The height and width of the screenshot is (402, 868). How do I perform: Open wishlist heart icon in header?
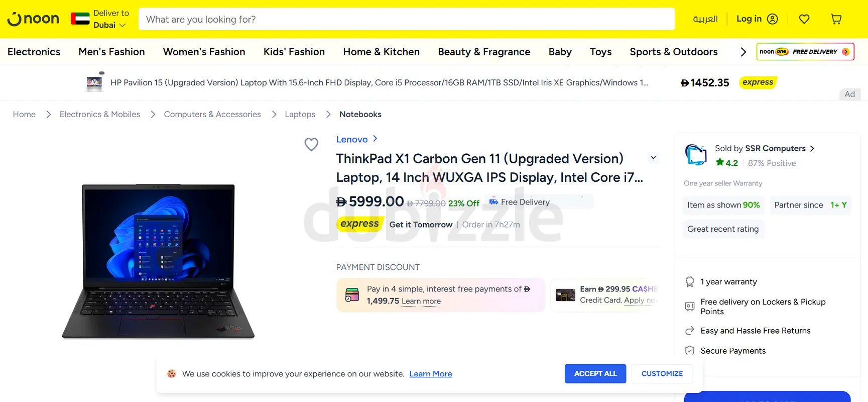tap(804, 19)
